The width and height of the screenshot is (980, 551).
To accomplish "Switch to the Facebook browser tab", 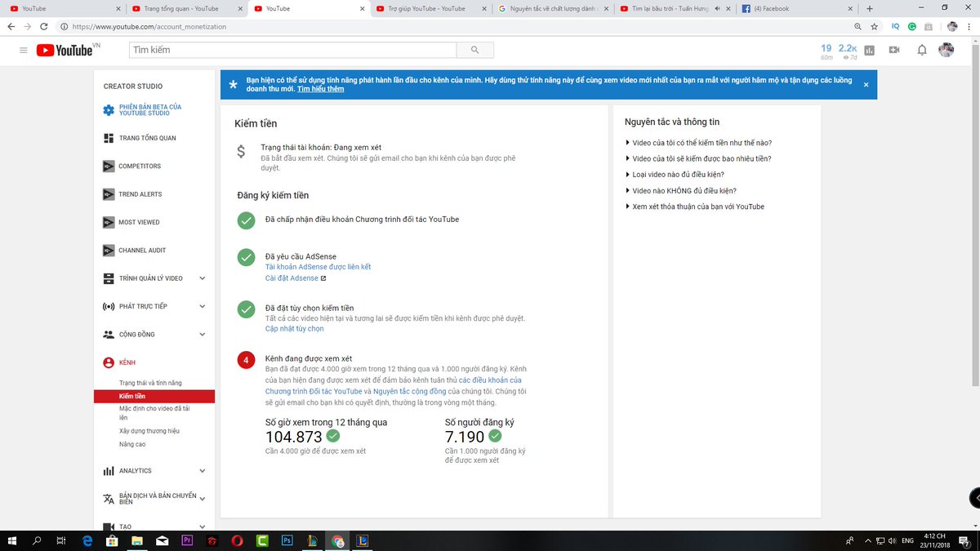I will click(797, 8).
